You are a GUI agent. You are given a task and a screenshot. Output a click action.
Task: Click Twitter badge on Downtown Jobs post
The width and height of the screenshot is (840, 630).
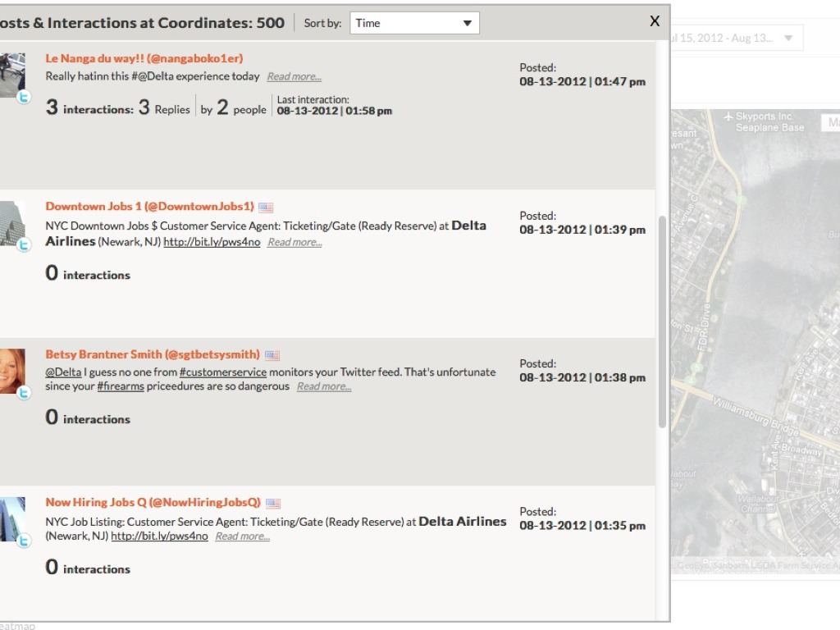[24, 244]
